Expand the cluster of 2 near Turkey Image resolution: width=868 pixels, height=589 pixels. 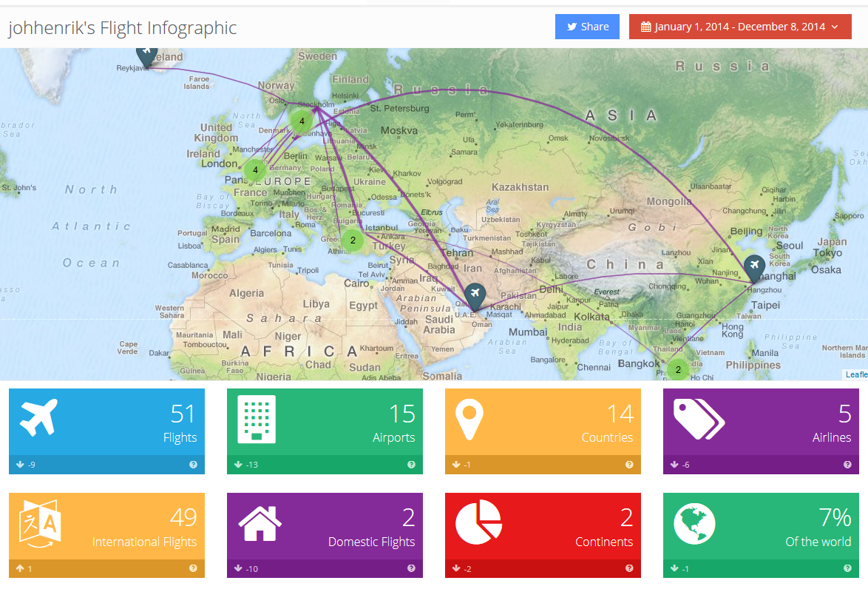[x=353, y=240]
